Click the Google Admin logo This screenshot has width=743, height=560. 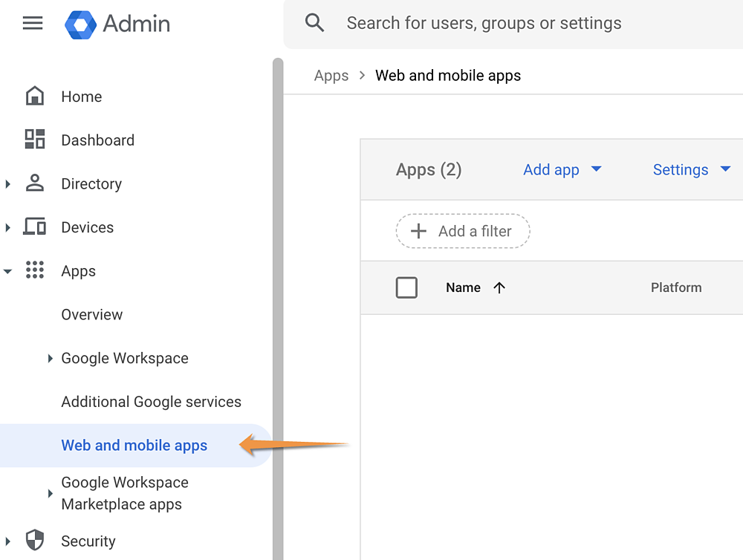point(80,25)
